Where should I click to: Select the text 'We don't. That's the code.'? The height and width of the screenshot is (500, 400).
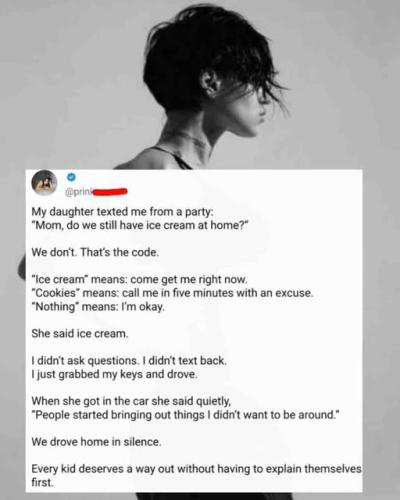(x=95, y=252)
